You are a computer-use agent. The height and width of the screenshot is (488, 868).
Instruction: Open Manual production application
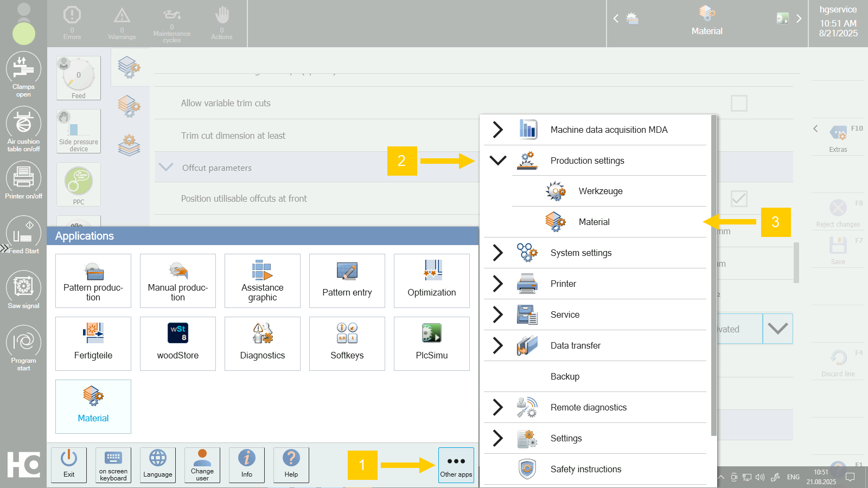(x=178, y=281)
